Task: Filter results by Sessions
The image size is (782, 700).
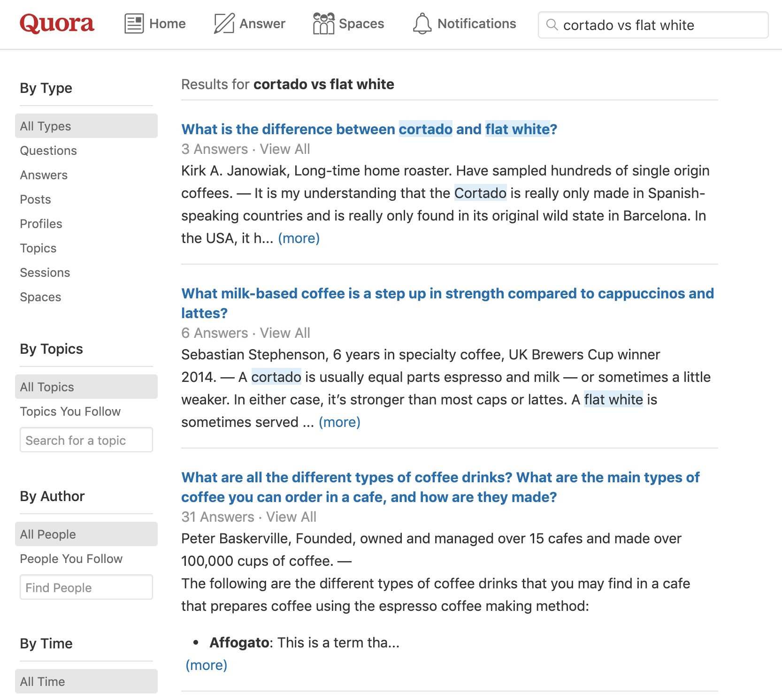Action: tap(45, 273)
